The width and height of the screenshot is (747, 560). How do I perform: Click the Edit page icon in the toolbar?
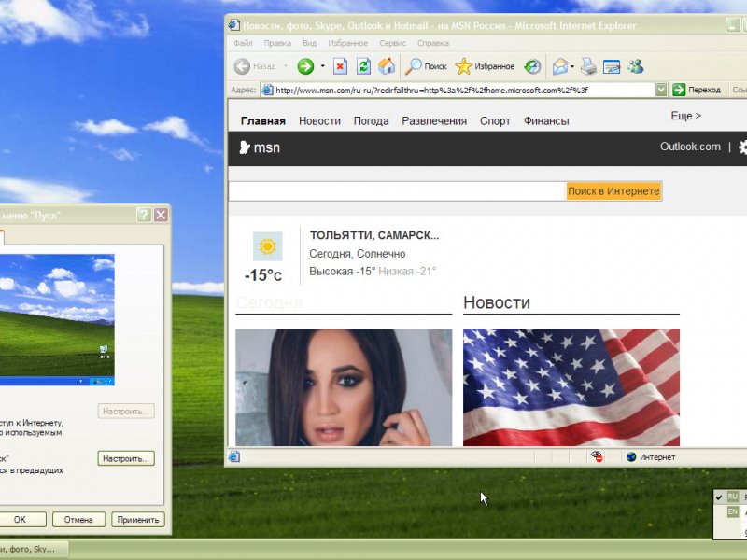tap(612, 66)
